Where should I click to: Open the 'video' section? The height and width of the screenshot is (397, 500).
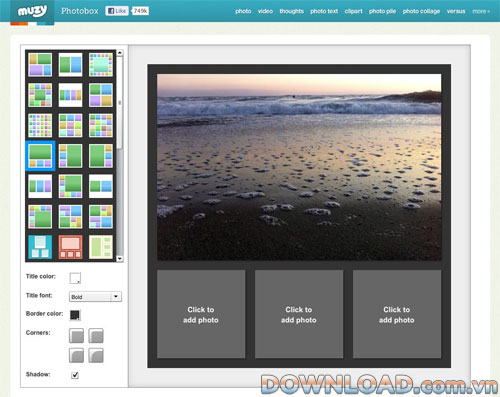265,11
